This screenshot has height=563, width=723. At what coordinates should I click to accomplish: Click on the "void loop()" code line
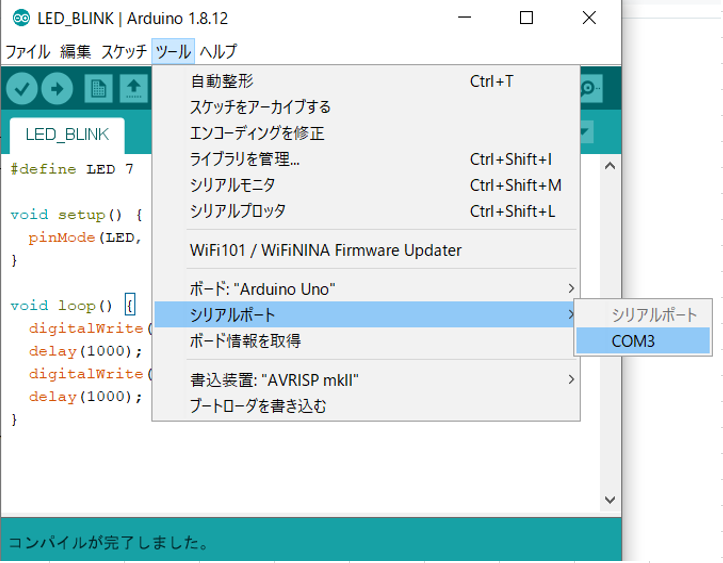click(x=72, y=305)
